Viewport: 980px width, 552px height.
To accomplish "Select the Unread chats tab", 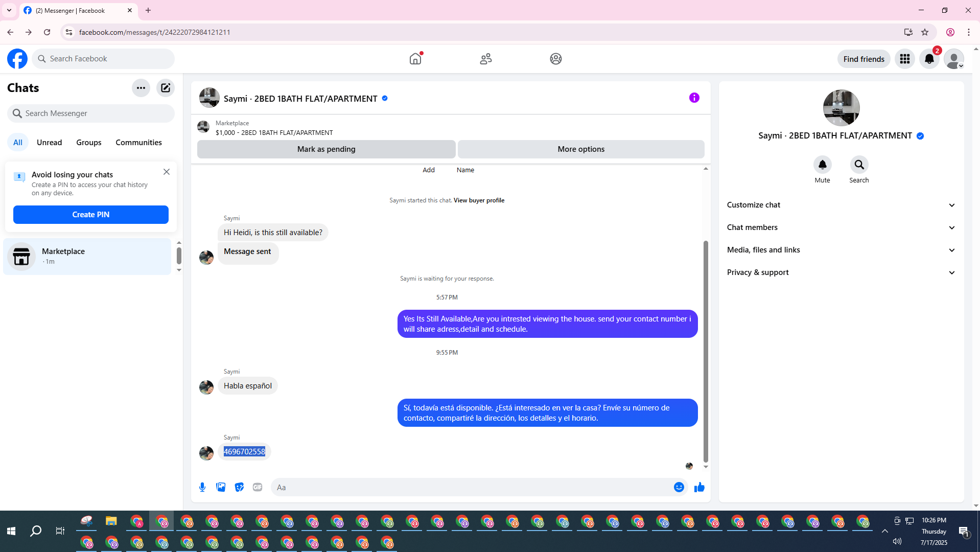I will (x=49, y=143).
